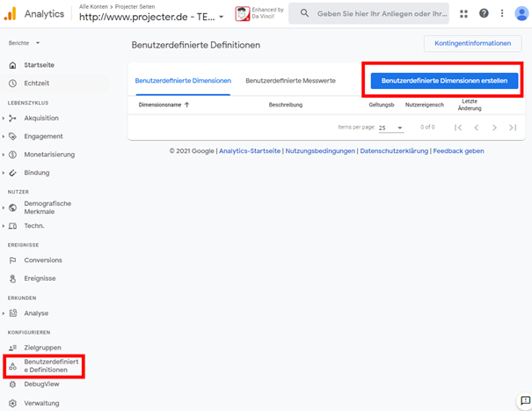This screenshot has width=532, height=411.
Task: Open the items per page dropdown
Action: click(x=390, y=128)
